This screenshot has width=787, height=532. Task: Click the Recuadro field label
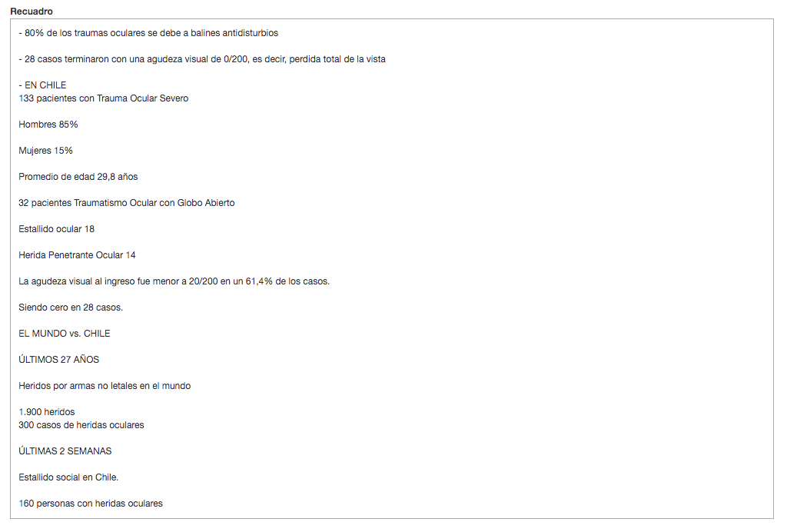31,11
